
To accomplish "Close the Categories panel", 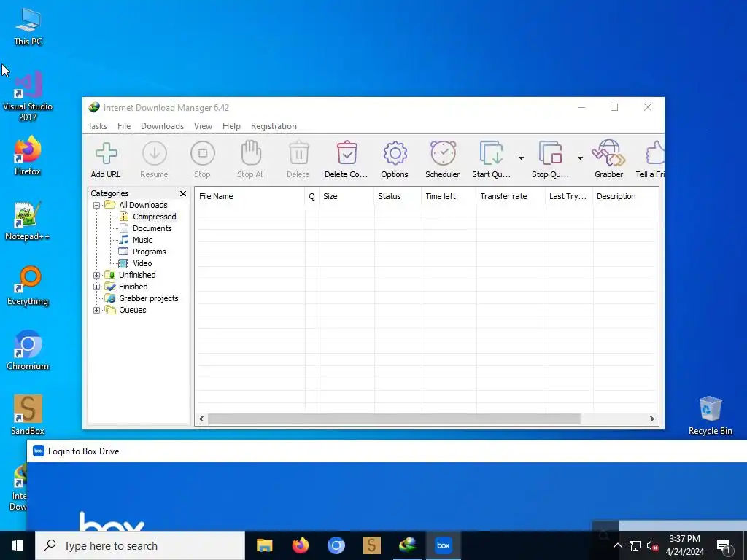I will pos(183,193).
